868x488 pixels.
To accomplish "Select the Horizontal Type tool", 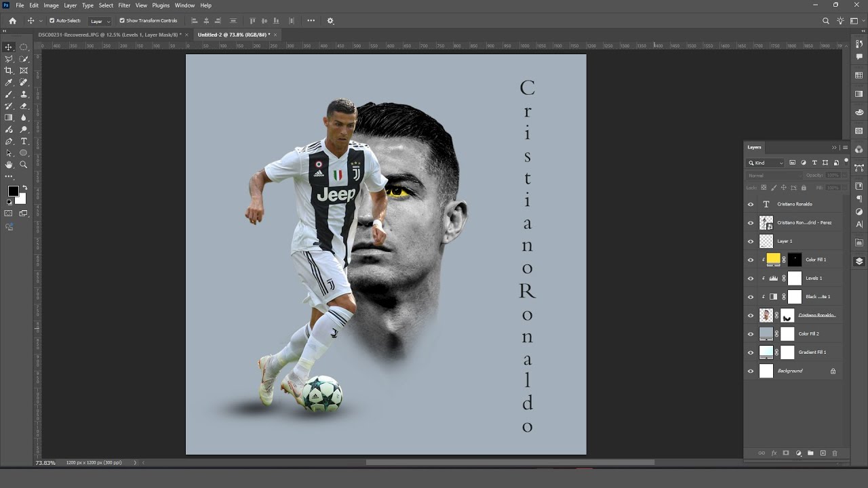I will point(24,141).
